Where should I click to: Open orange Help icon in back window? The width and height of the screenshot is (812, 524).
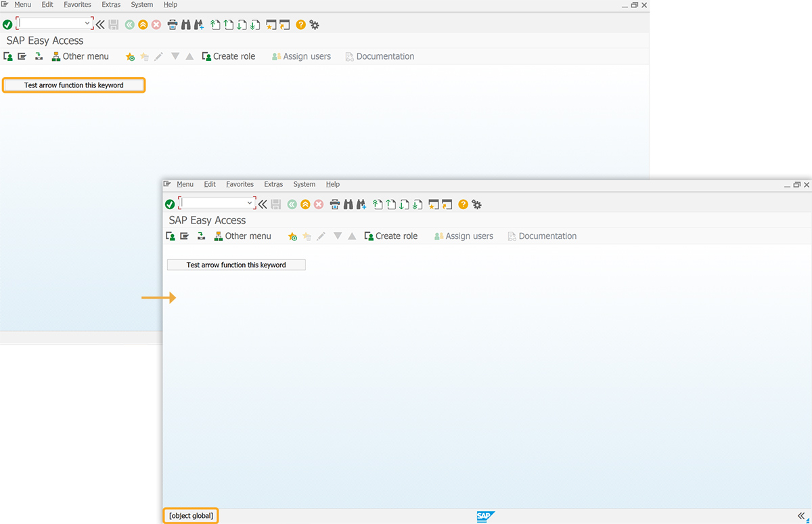(301, 24)
